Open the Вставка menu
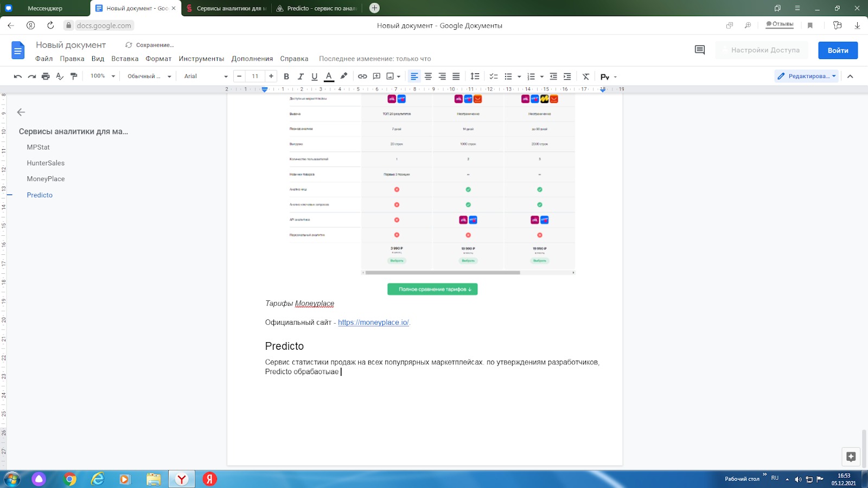The height and width of the screenshot is (488, 868). [125, 59]
